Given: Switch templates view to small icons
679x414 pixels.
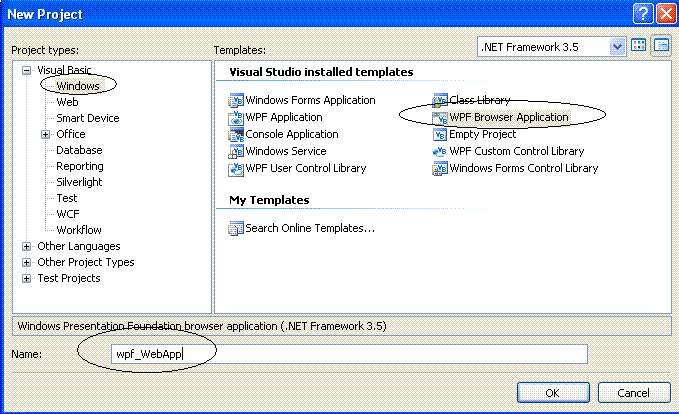Looking at the screenshot, I should click(661, 45).
